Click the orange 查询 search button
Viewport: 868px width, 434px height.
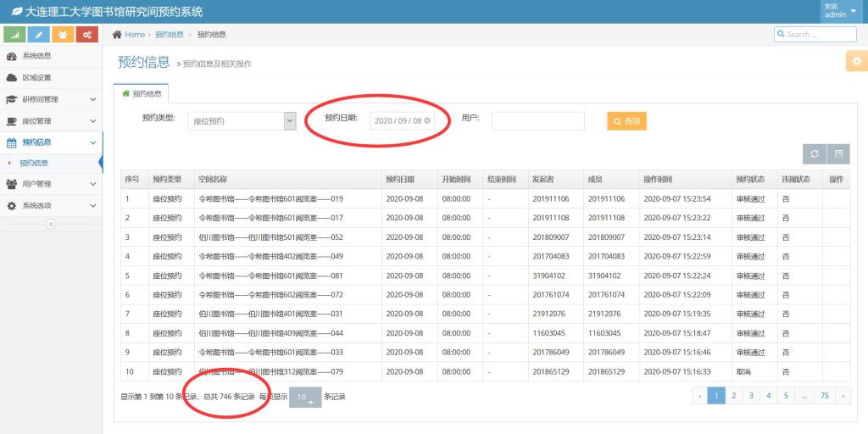tap(626, 121)
